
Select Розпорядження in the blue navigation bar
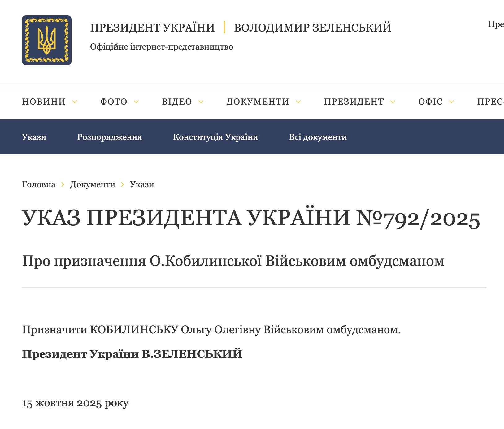tap(109, 136)
